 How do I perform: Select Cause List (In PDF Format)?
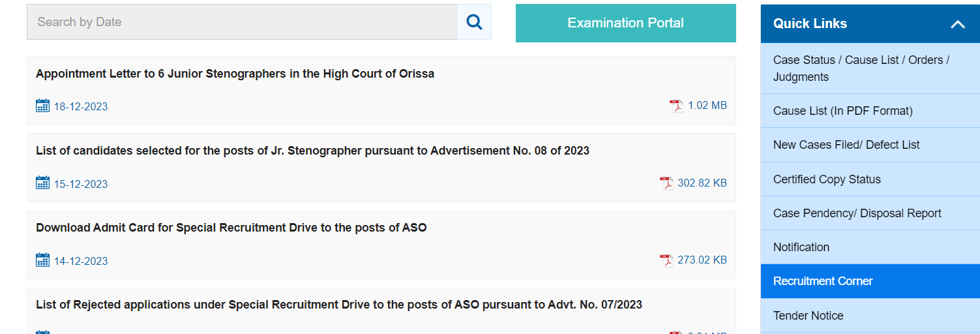click(x=870, y=111)
